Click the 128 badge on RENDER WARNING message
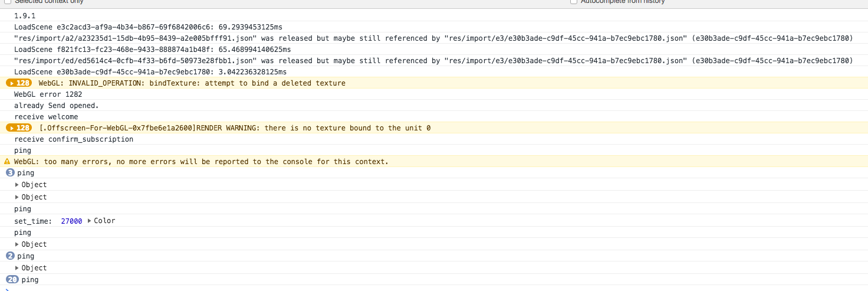Viewport: 868px width, 291px height. pyautogui.click(x=19, y=128)
